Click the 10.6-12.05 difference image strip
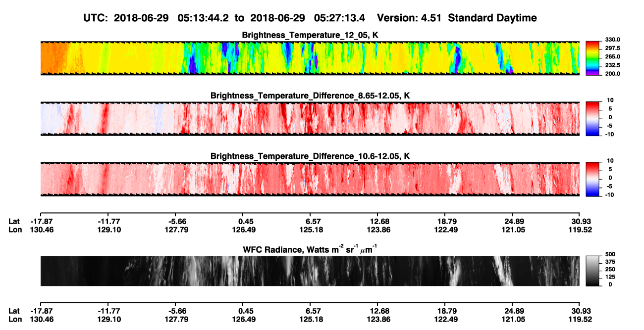This screenshot has width=644, height=330. click(310, 179)
